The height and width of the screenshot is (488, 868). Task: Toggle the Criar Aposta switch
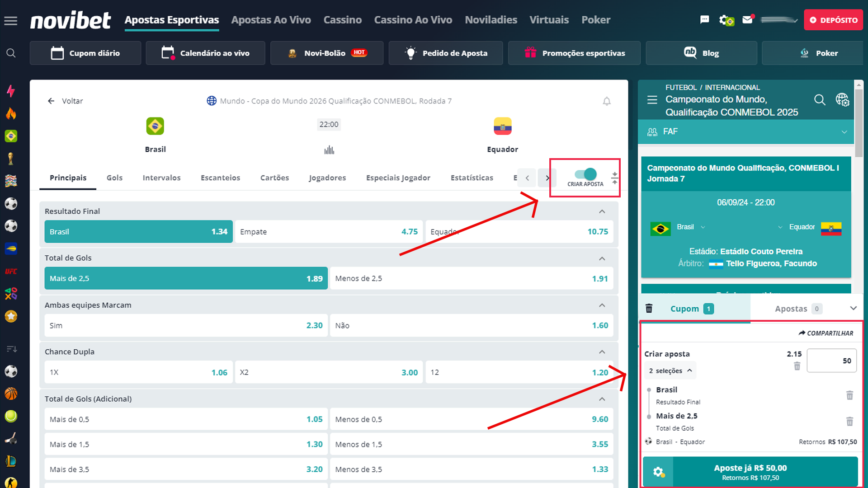[x=585, y=174]
